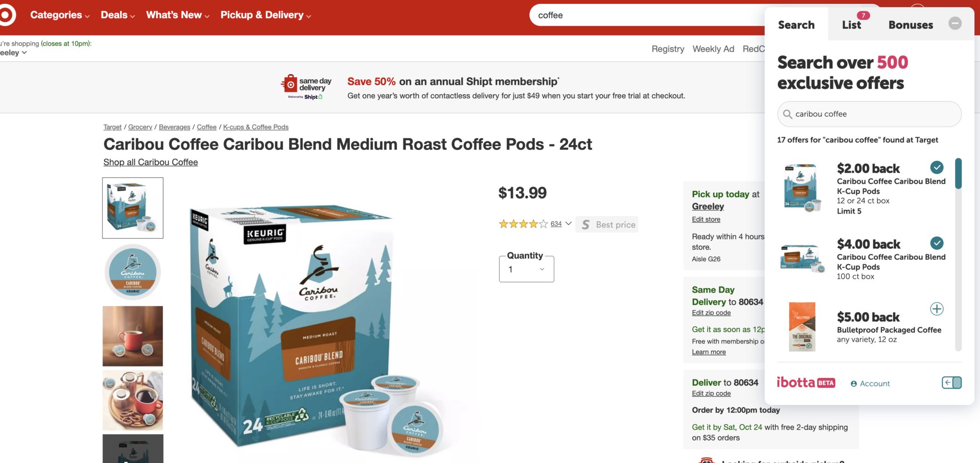Uncheck the $4.00 back 100 ct offer
Image resolution: width=980 pixels, height=463 pixels.
937,243
